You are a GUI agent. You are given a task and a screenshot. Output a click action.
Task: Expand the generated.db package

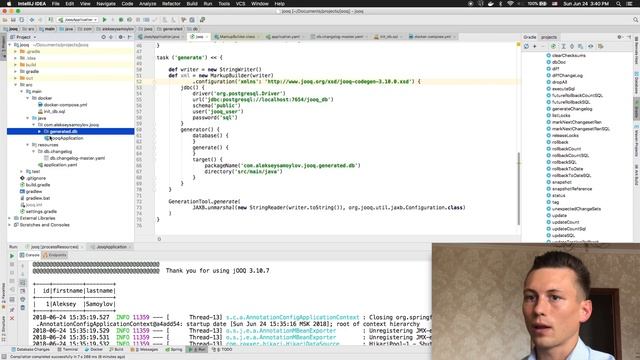point(40,131)
